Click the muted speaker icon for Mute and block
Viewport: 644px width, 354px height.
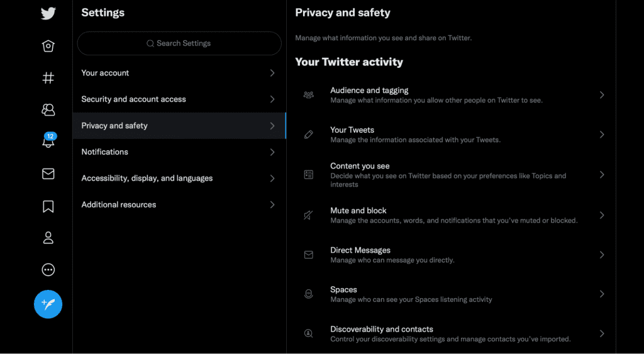click(308, 215)
